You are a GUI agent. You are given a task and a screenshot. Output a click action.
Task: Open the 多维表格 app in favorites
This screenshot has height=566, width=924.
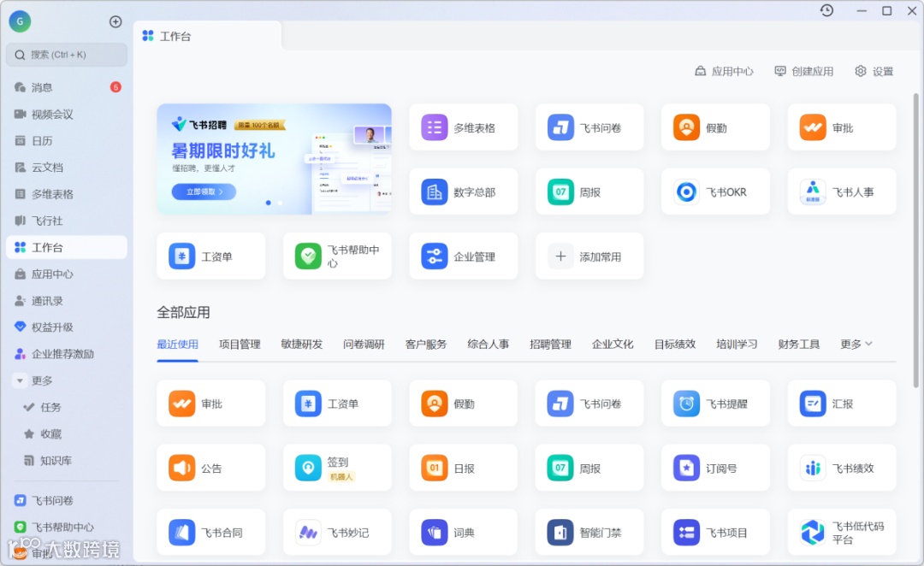point(463,127)
